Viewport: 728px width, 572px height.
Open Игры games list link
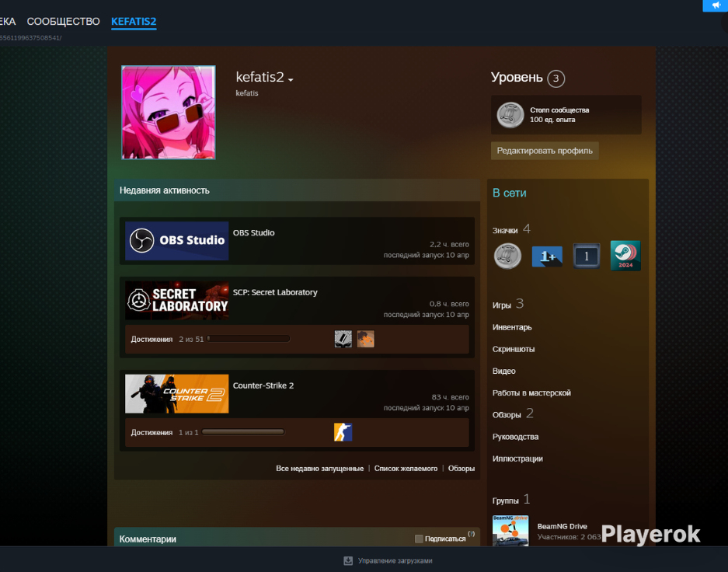tap(501, 305)
